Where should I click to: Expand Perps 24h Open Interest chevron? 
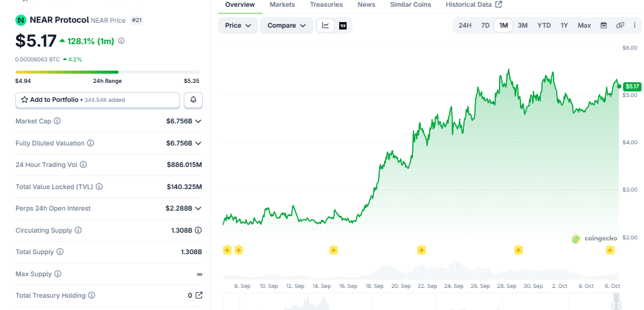[198, 208]
